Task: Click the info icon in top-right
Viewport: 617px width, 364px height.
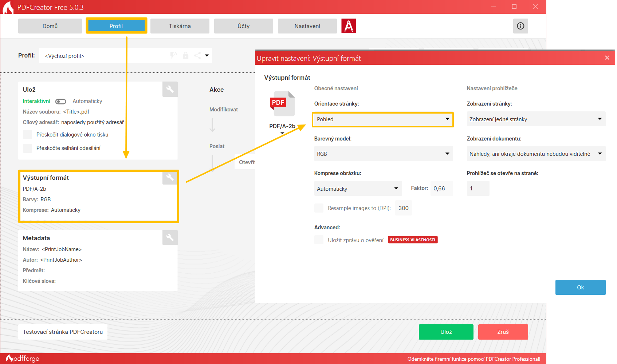Action: (520, 26)
